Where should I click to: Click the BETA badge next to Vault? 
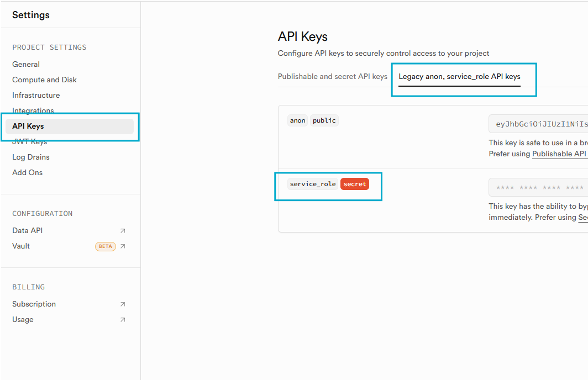[x=105, y=246]
